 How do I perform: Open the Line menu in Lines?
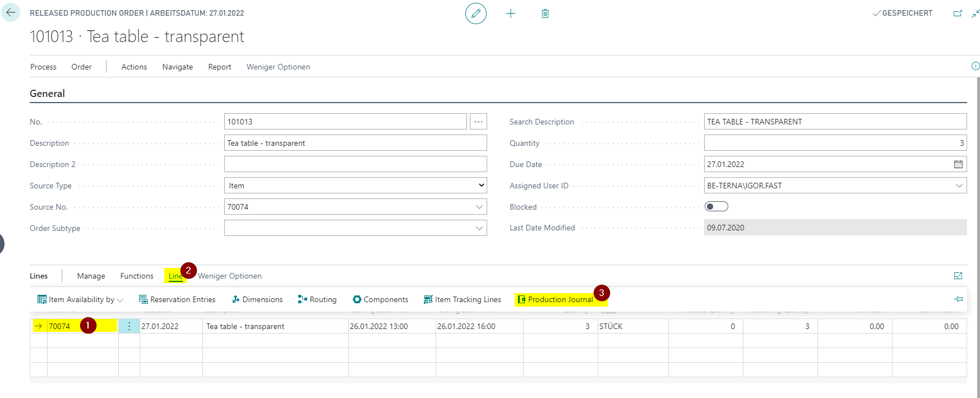coord(175,276)
